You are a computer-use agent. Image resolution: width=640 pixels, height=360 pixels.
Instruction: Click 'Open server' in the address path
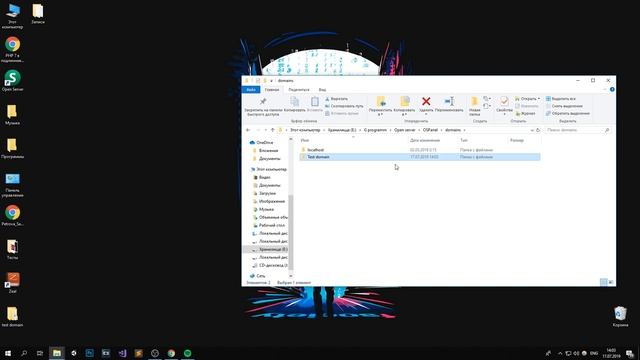click(404, 130)
